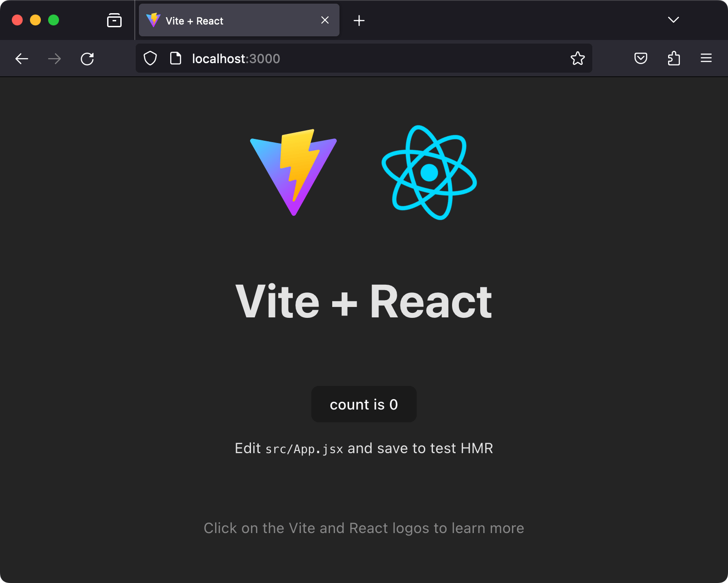Go forward to next page
The height and width of the screenshot is (583, 728).
tap(54, 59)
